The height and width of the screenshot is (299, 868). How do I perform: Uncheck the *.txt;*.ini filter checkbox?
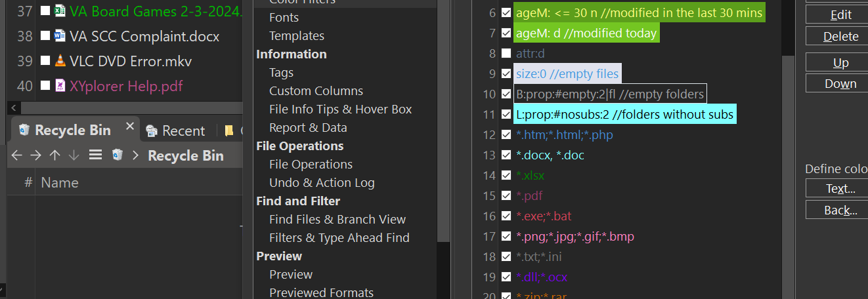[x=506, y=256]
